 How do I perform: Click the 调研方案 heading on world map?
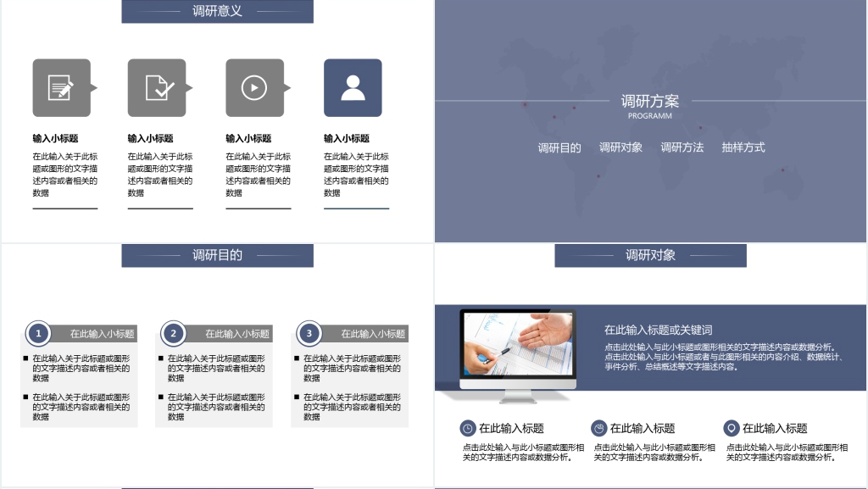click(x=650, y=102)
